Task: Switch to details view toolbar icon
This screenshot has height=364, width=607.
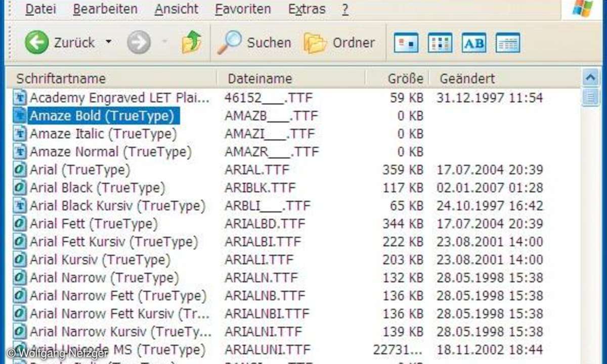Action: click(x=508, y=43)
